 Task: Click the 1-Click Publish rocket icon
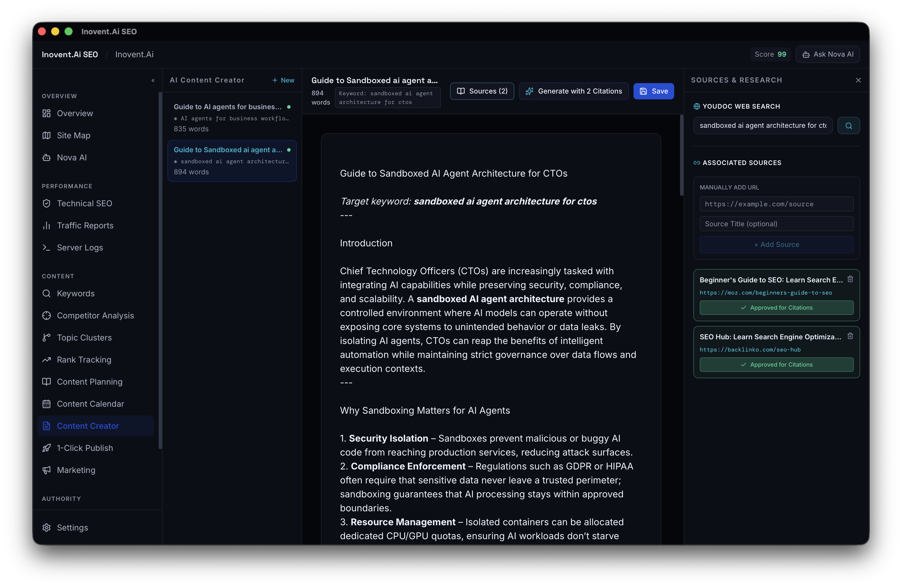point(46,448)
